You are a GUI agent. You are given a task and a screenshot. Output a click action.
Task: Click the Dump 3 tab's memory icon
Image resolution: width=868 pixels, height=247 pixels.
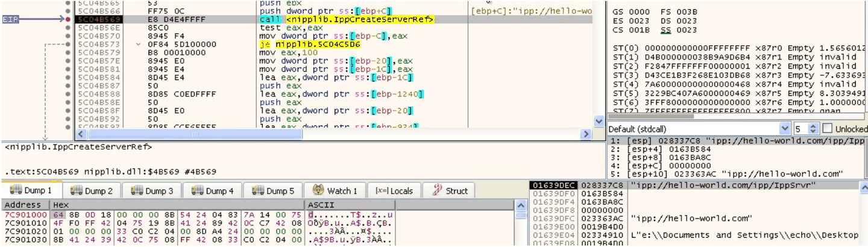pos(136,190)
